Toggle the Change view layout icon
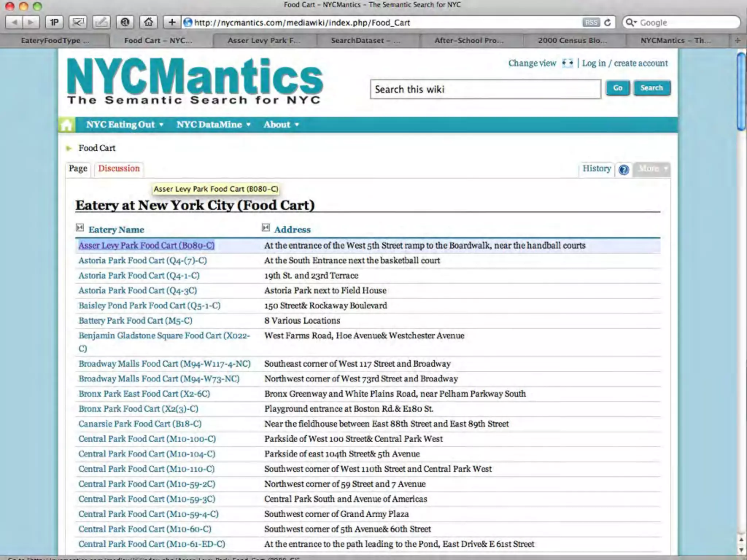747x560 pixels. coord(567,63)
